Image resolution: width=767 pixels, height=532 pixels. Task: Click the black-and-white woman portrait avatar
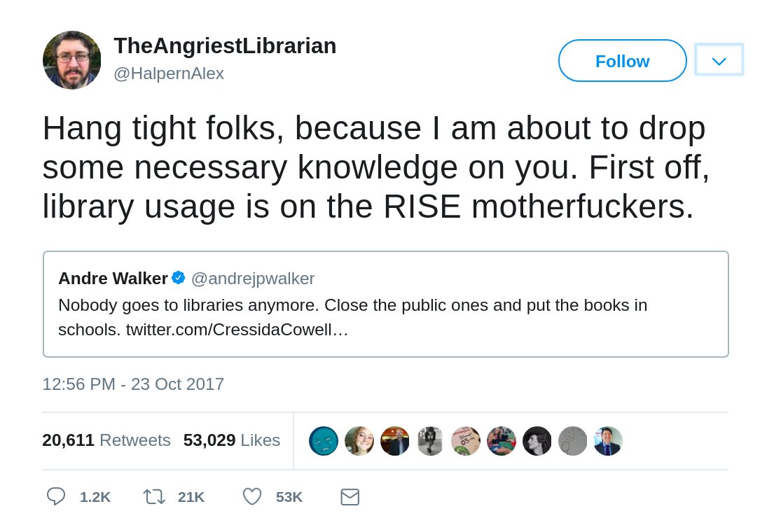(537, 441)
